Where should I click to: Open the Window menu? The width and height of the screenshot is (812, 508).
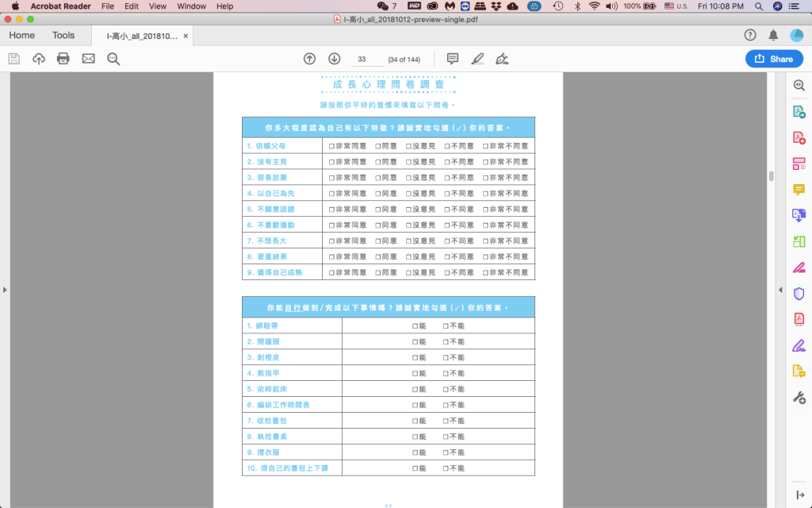191,6
